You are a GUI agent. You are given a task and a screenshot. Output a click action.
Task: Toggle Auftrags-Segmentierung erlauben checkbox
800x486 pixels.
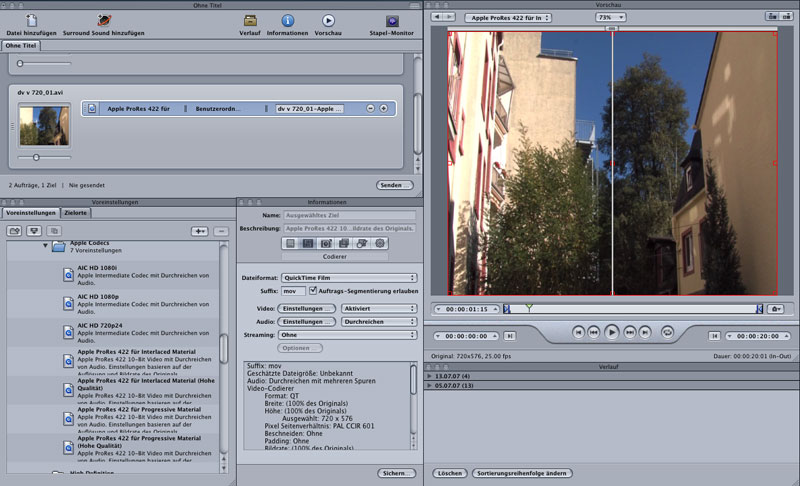(313, 291)
